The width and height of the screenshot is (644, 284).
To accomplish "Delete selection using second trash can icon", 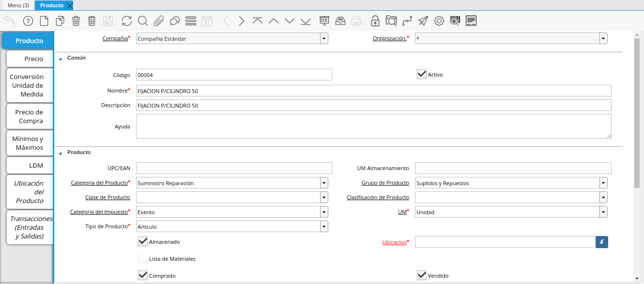I will coord(92,21).
